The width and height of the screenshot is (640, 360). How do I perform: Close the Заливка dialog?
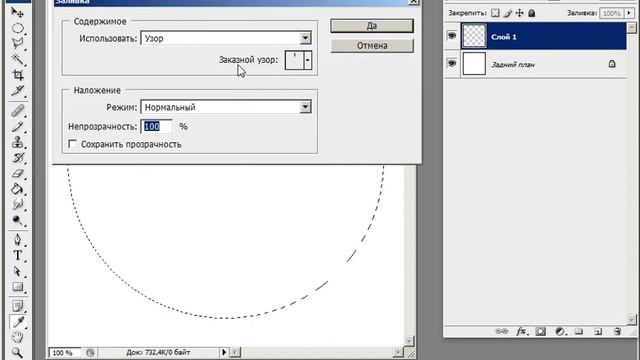413,2
